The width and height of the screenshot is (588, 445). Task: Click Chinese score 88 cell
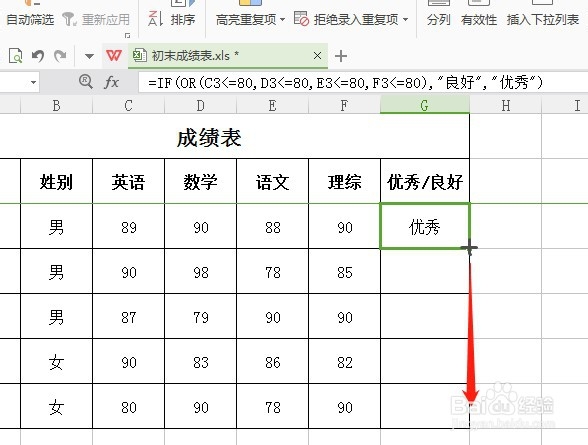272,227
